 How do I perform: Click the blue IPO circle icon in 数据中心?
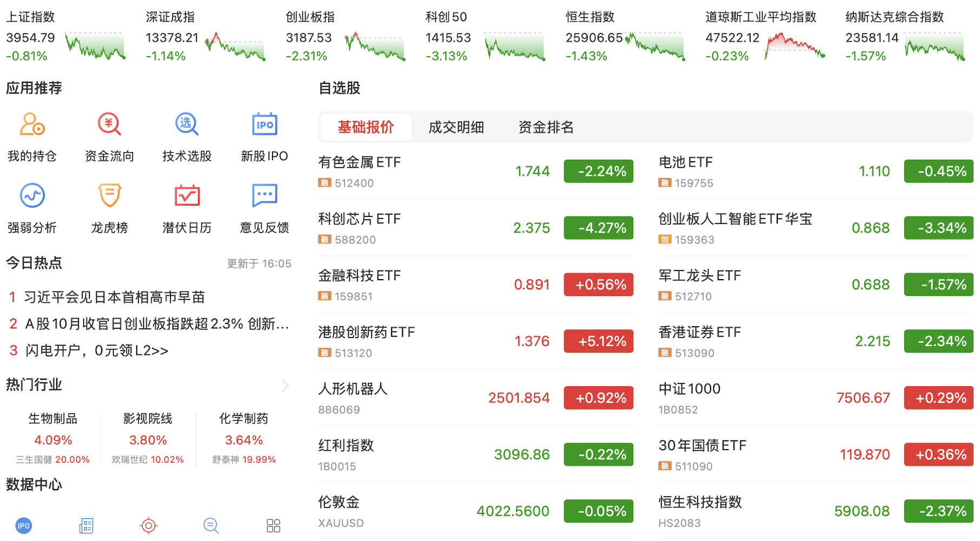(x=24, y=525)
